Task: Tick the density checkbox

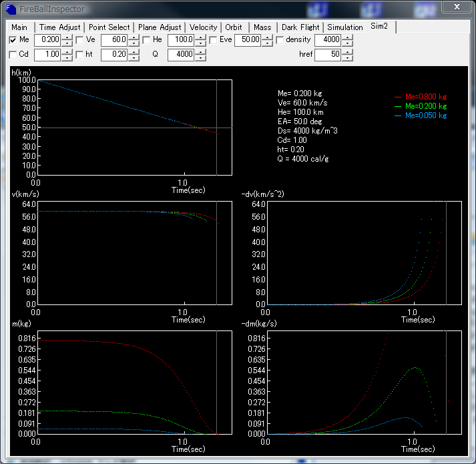Action: (280, 40)
